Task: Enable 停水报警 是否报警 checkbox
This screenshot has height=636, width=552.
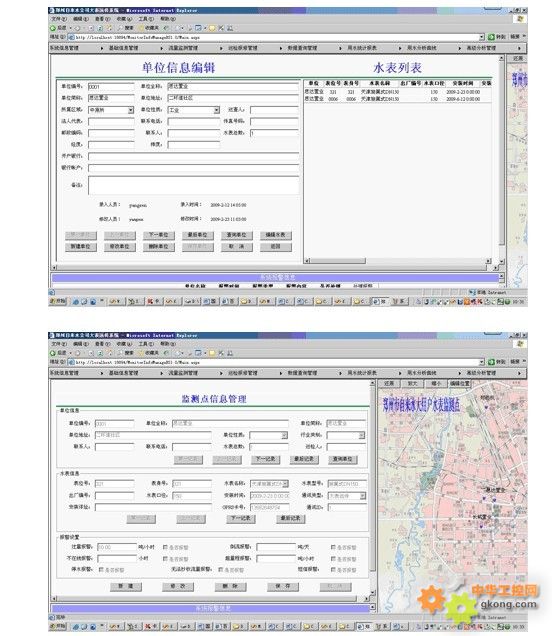Action: (101, 569)
